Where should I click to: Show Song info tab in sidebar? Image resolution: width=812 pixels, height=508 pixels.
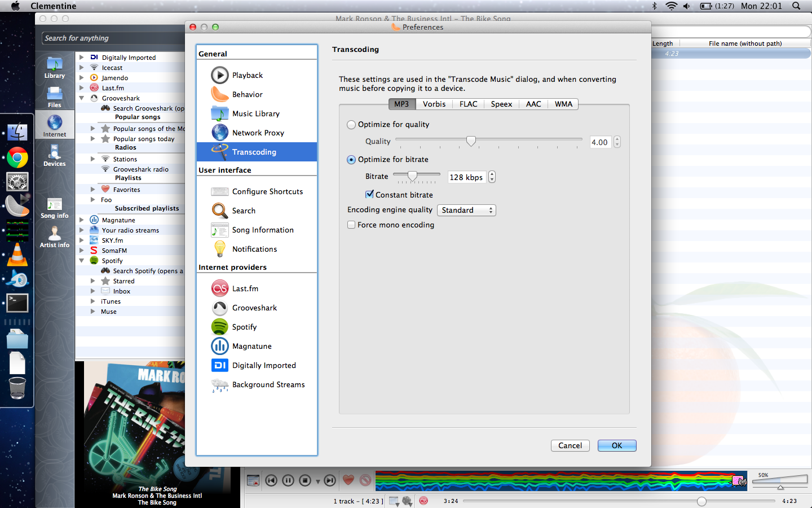[x=55, y=208]
